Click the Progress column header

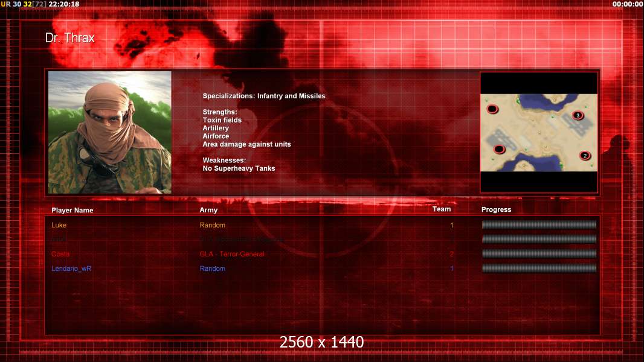pos(496,209)
